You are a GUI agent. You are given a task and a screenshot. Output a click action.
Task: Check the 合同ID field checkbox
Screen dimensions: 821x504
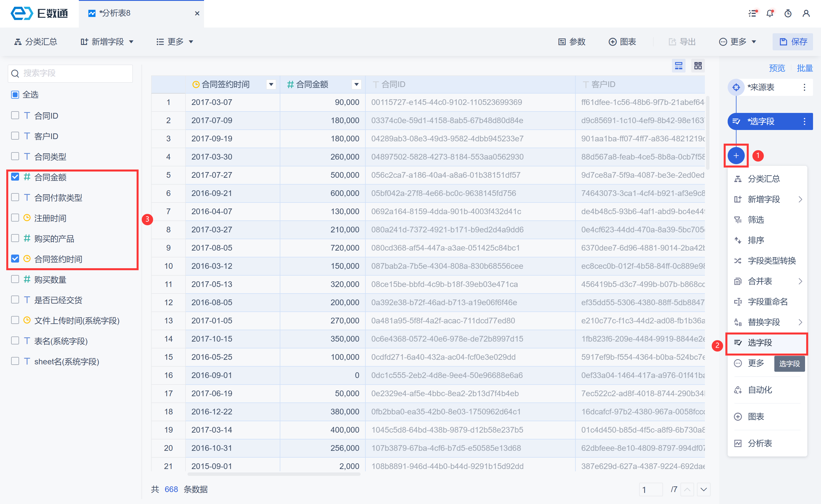tap(15, 115)
